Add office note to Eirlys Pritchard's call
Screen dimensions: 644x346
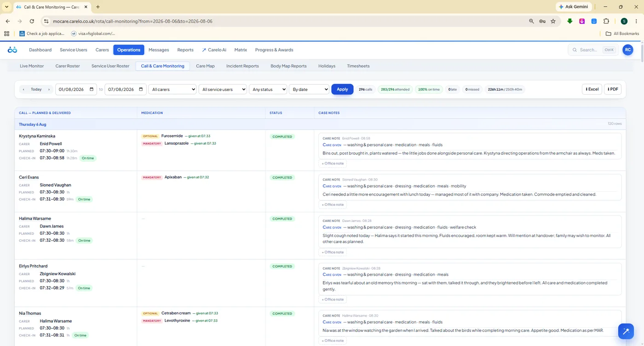tap(333, 299)
